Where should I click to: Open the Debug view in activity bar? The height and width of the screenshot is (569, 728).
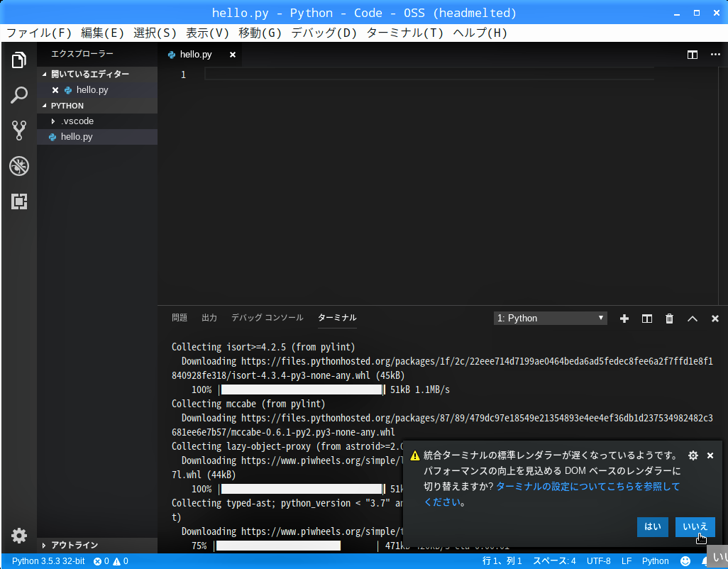tap(19, 166)
